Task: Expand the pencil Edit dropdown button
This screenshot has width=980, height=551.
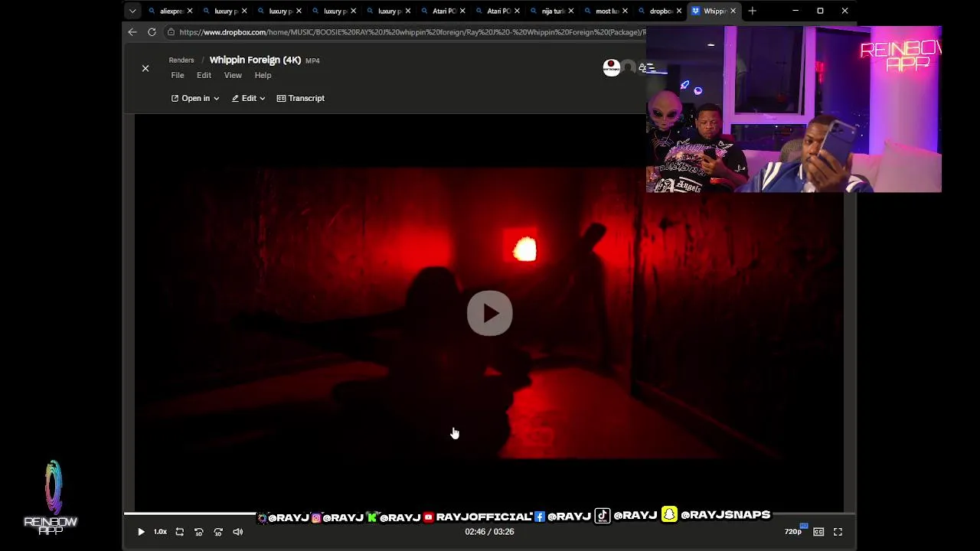Action: coord(248,98)
